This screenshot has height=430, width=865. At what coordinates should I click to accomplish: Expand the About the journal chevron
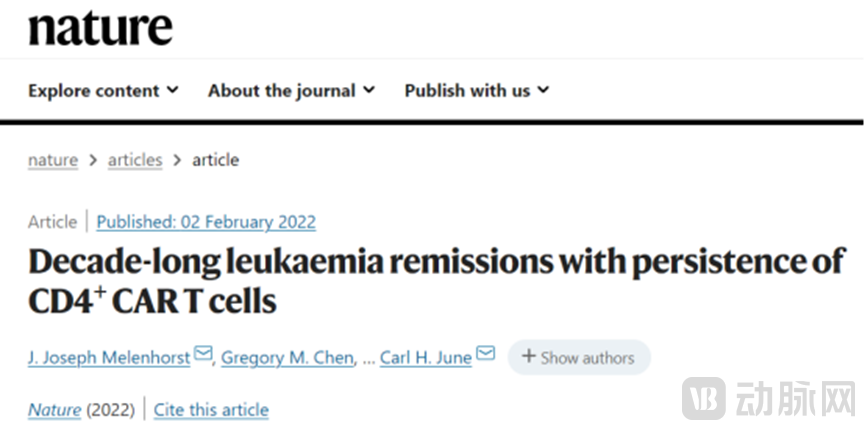[369, 90]
